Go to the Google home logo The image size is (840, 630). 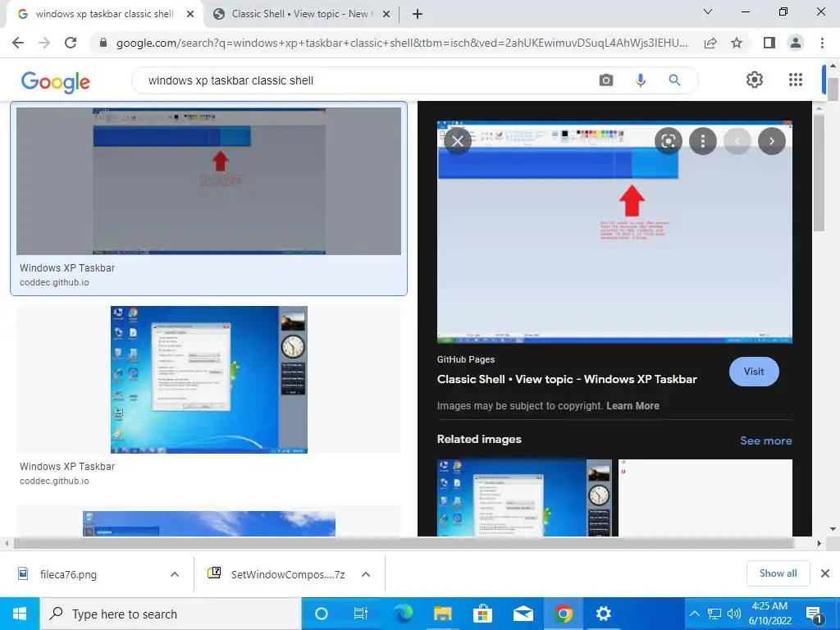(56, 81)
